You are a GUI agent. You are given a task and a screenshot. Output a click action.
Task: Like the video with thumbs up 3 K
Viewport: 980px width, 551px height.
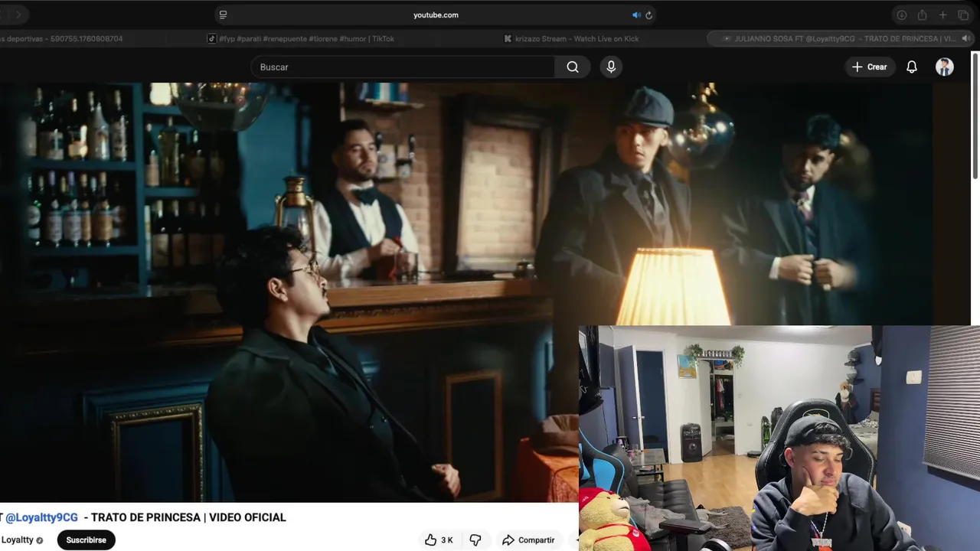point(439,540)
